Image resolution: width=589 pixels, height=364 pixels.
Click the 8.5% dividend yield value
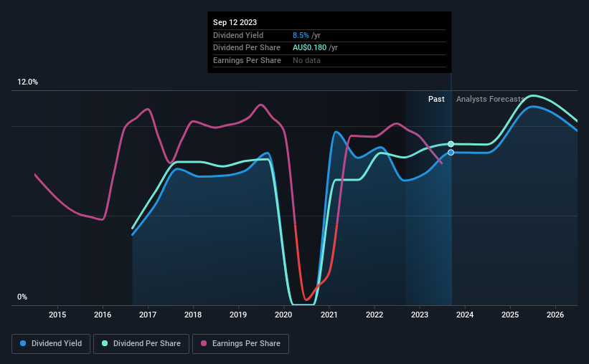click(x=301, y=35)
